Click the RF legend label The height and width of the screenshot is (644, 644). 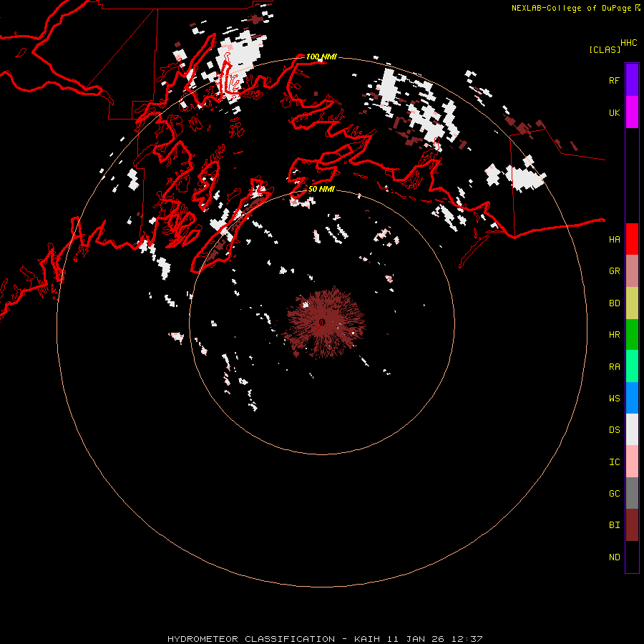point(614,80)
